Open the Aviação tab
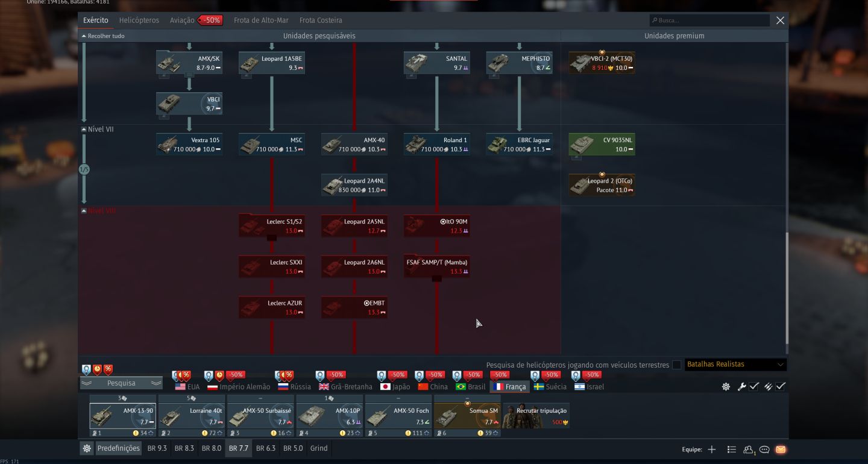This screenshot has height=464, width=868. pyautogui.click(x=182, y=20)
